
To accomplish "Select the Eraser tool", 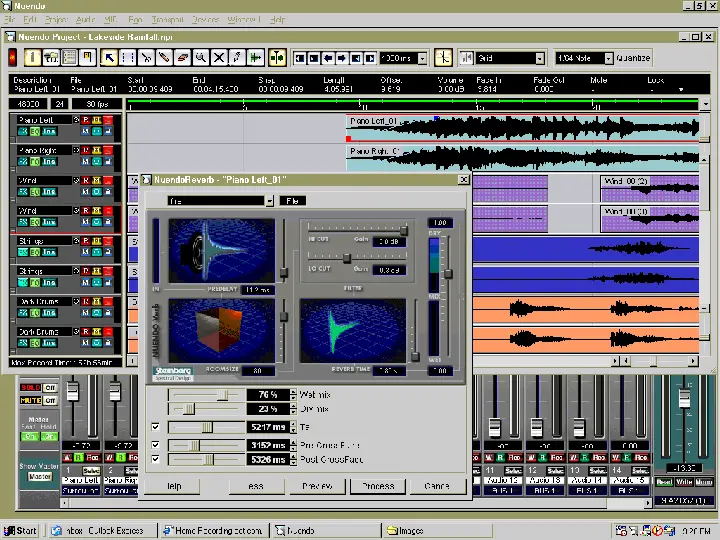I will tap(182, 58).
